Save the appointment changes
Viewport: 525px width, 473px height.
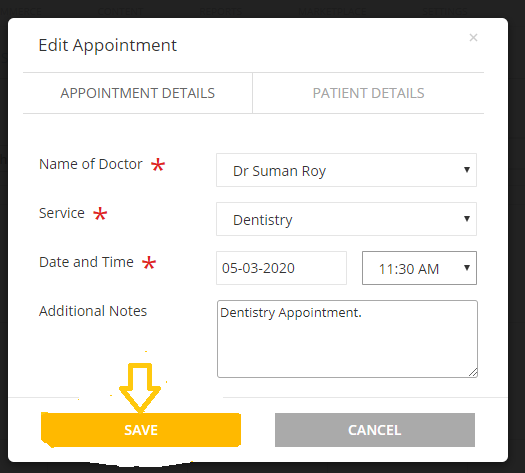(141, 430)
